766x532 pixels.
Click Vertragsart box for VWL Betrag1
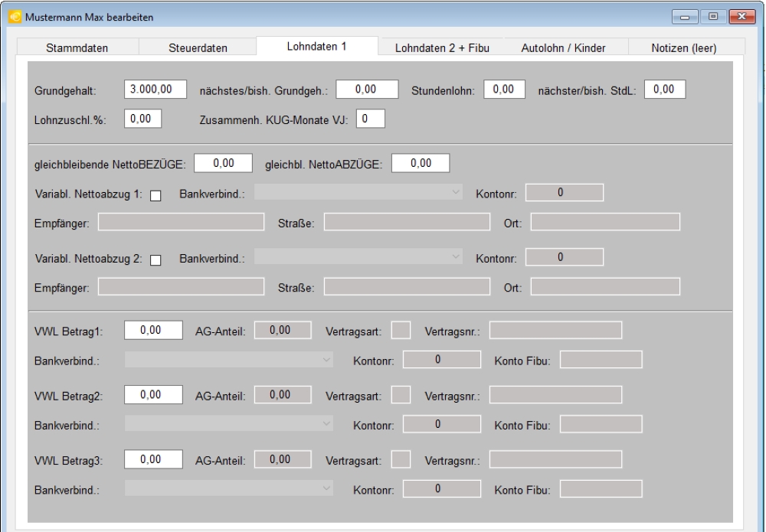point(401,330)
